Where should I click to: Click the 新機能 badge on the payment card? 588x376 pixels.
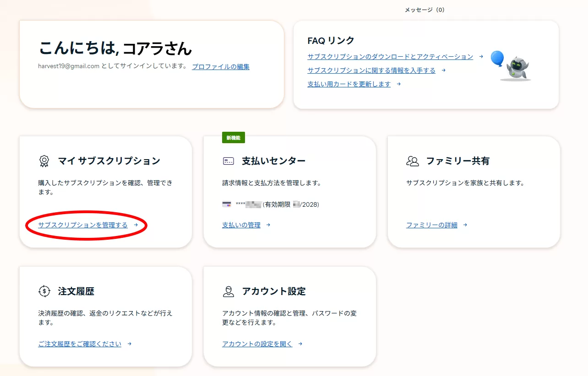click(x=234, y=137)
